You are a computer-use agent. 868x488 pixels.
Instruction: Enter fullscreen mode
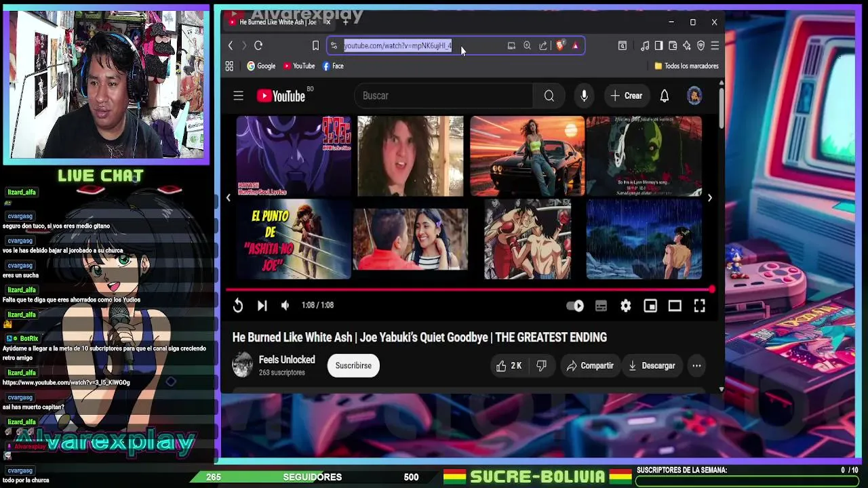(699, 306)
